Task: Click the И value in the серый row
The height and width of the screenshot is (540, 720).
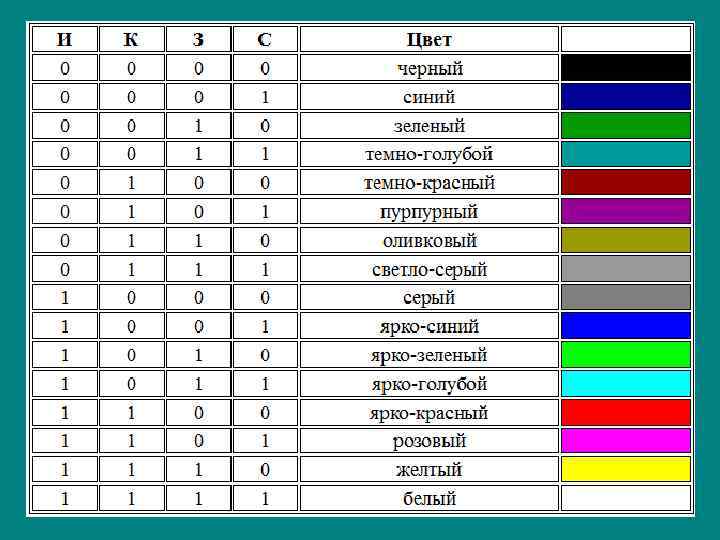Action: coord(65,297)
